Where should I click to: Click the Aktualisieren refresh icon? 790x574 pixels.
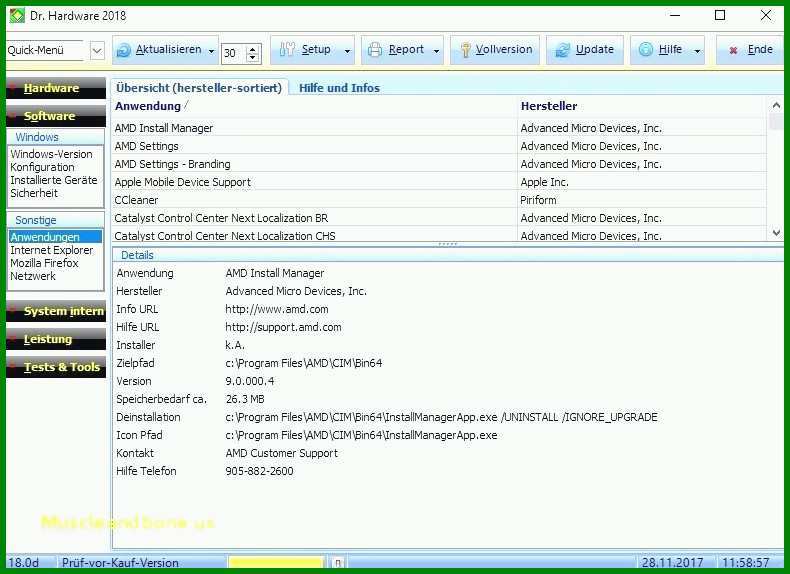pyautogui.click(x=123, y=50)
